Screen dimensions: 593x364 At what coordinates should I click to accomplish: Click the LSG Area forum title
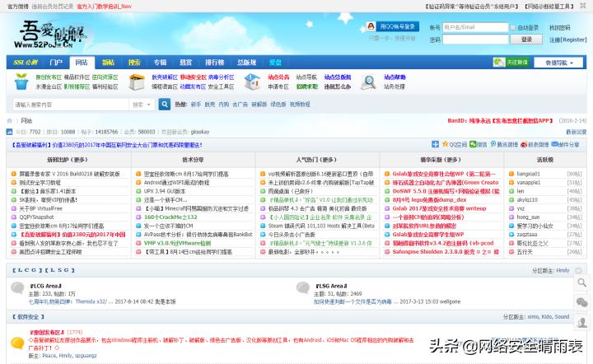[331, 286]
